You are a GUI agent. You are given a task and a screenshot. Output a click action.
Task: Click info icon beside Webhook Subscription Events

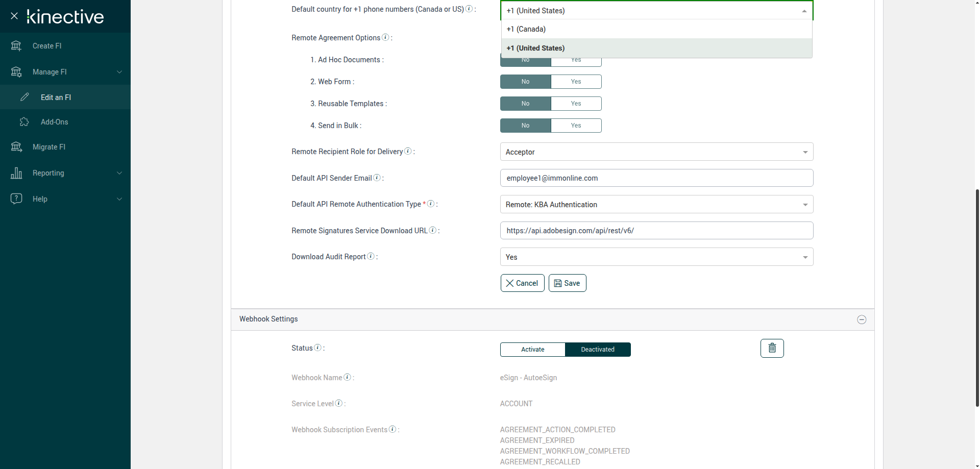point(393,429)
